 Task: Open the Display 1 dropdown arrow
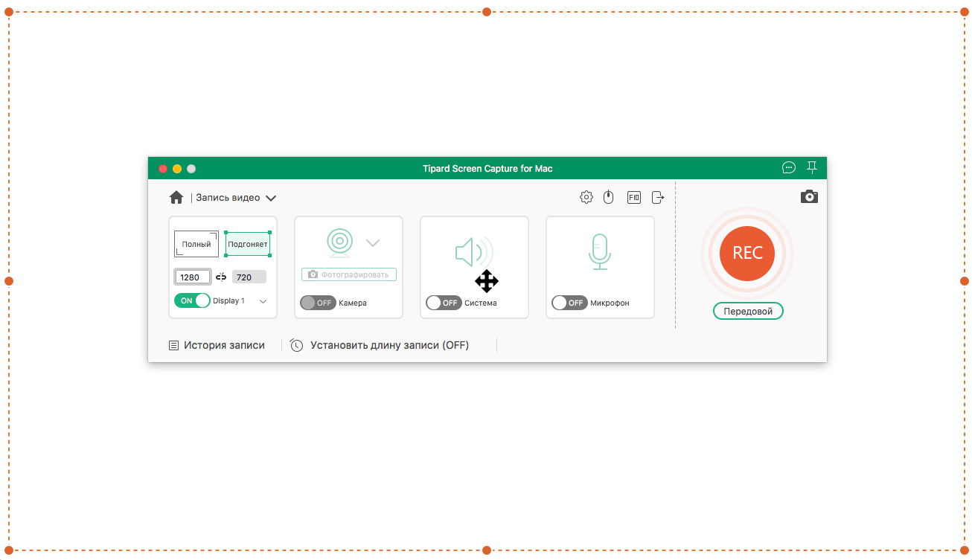(x=263, y=301)
